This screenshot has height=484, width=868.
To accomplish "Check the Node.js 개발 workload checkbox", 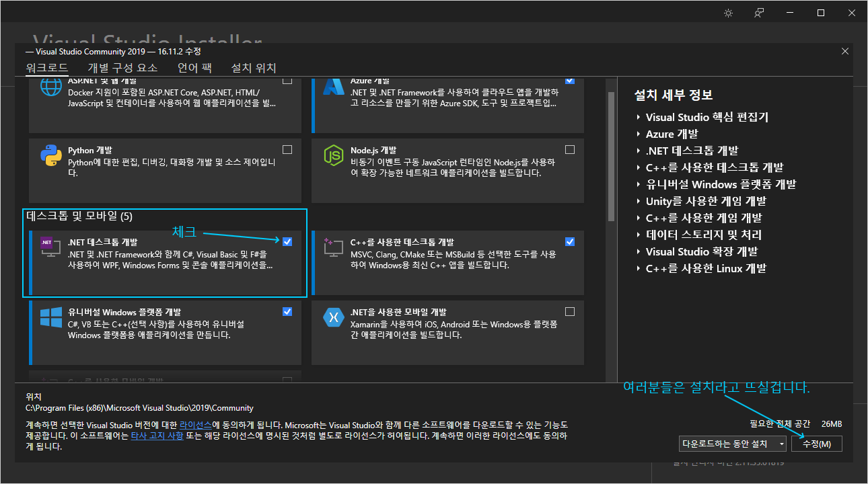I will [570, 149].
